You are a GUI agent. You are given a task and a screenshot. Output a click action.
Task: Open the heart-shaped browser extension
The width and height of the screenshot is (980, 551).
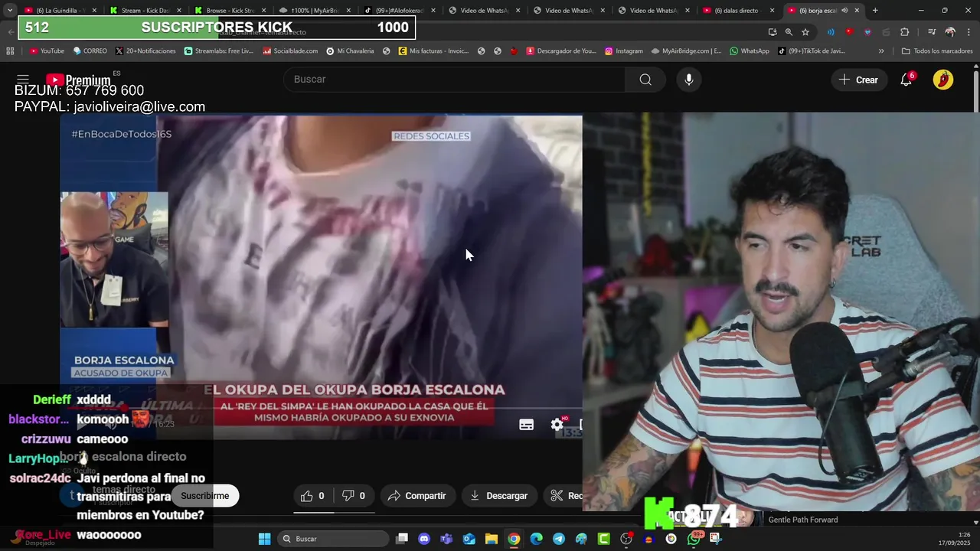click(x=867, y=32)
